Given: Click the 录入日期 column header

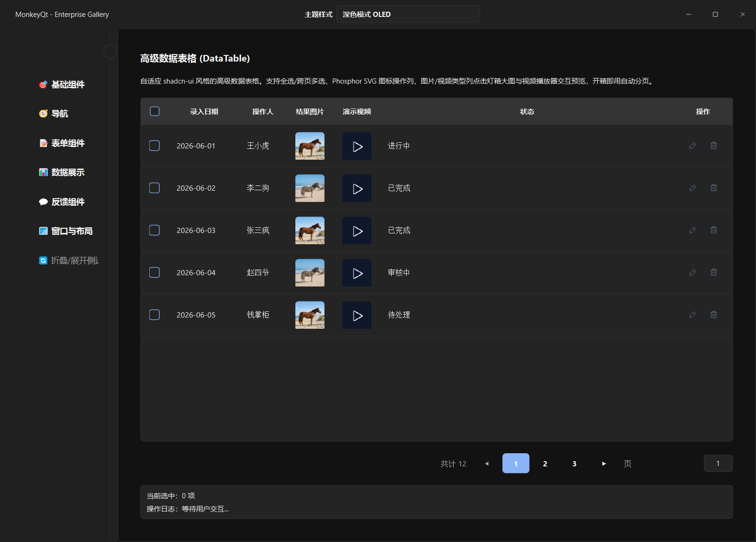Looking at the screenshot, I should [x=204, y=112].
